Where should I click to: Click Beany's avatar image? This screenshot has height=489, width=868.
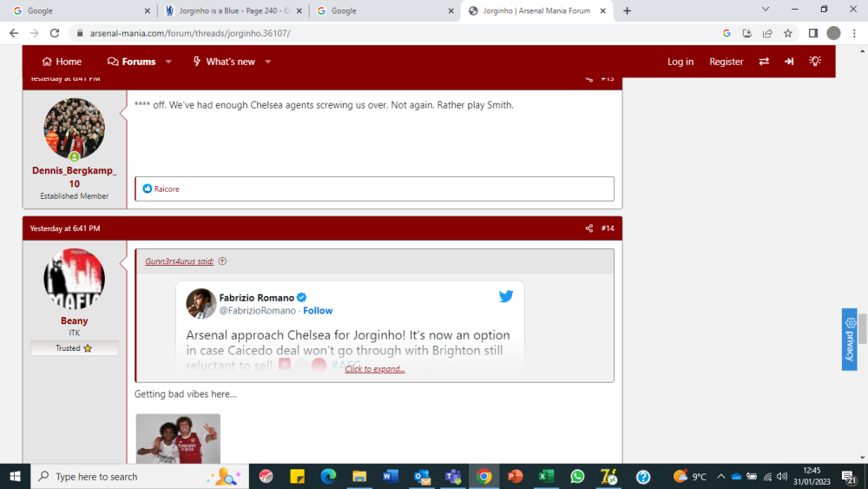coord(74,279)
